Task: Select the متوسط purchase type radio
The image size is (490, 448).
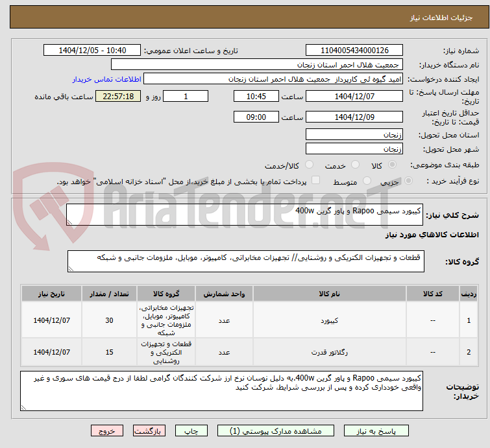Action: [x=367, y=181]
